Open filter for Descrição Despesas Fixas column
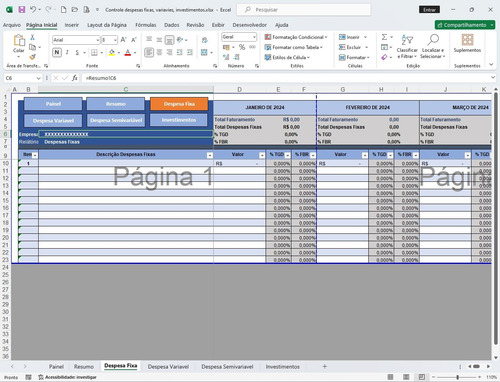The width and height of the screenshot is (500, 382). 210,155
